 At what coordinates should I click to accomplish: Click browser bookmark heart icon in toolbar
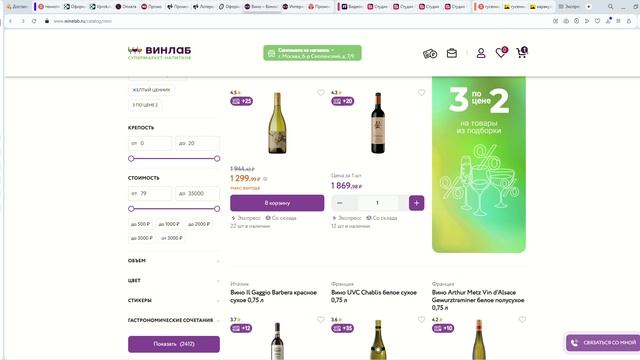pos(598,21)
